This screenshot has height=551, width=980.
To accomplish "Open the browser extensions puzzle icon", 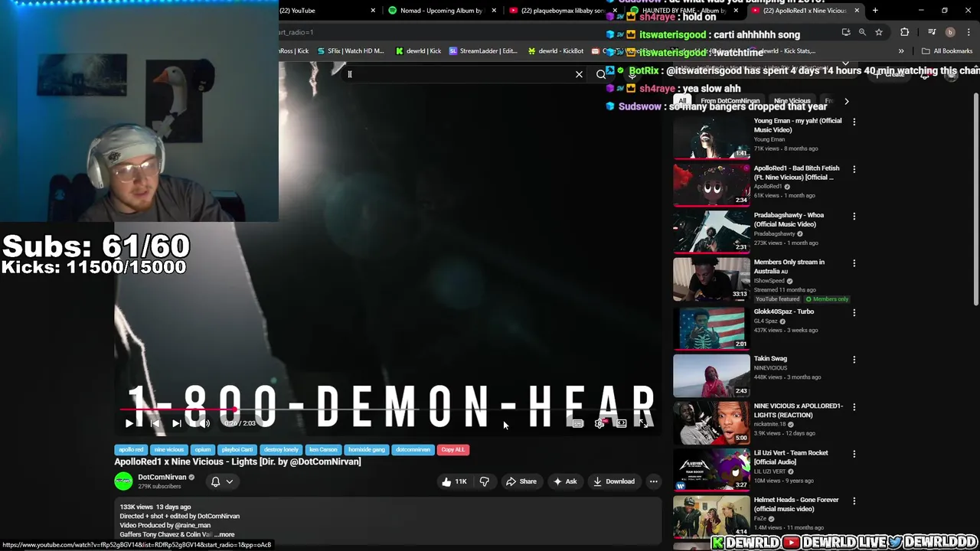I will pos(905,32).
